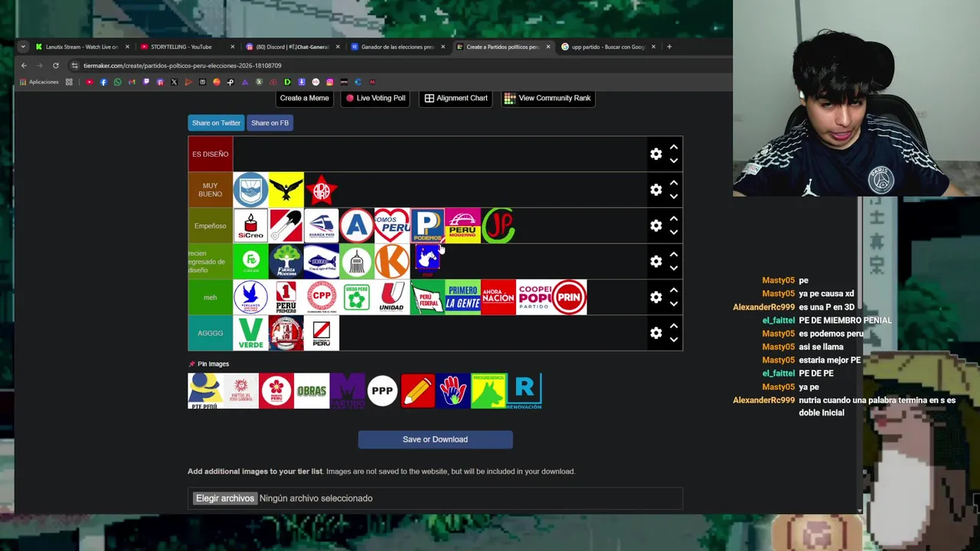Select the handshake shield logo in MUY BUENO
Image resolution: width=980 pixels, height=551 pixels.
click(x=250, y=190)
